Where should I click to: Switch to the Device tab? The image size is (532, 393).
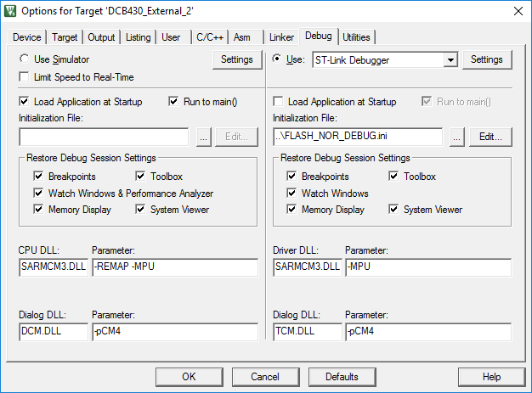coord(27,37)
